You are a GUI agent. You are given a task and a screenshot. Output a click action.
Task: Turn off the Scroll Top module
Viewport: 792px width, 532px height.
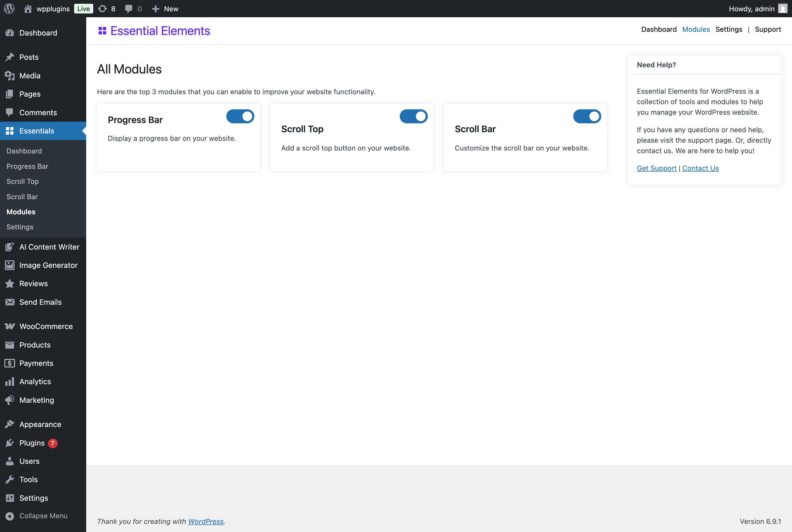(x=414, y=116)
